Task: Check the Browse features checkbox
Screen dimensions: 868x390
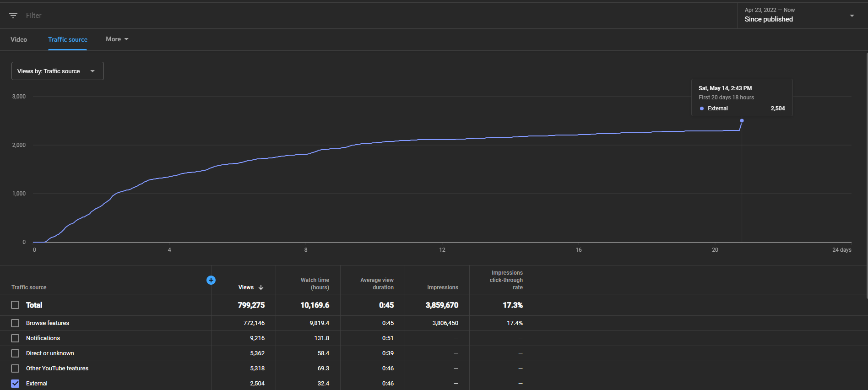Action: pyautogui.click(x=15, y=323)
